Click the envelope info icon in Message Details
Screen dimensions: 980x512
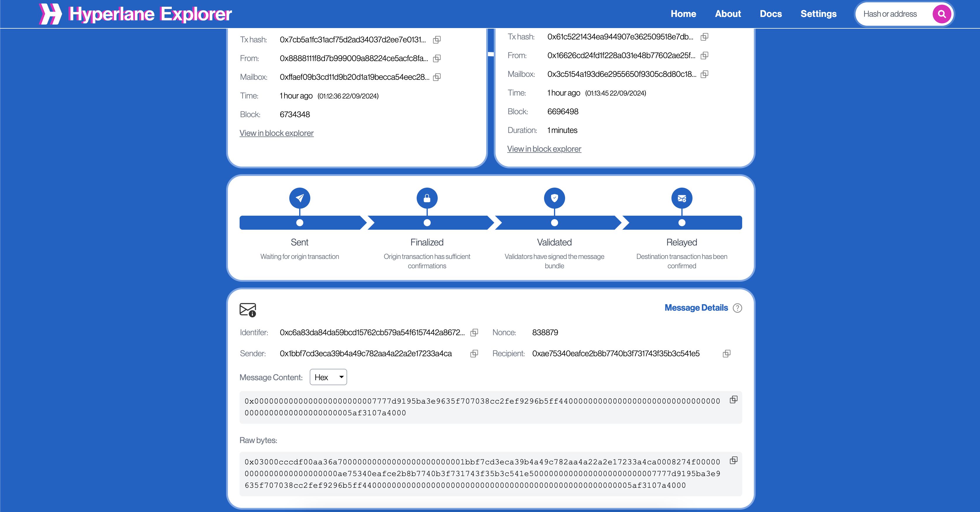(x=248, y=310)
